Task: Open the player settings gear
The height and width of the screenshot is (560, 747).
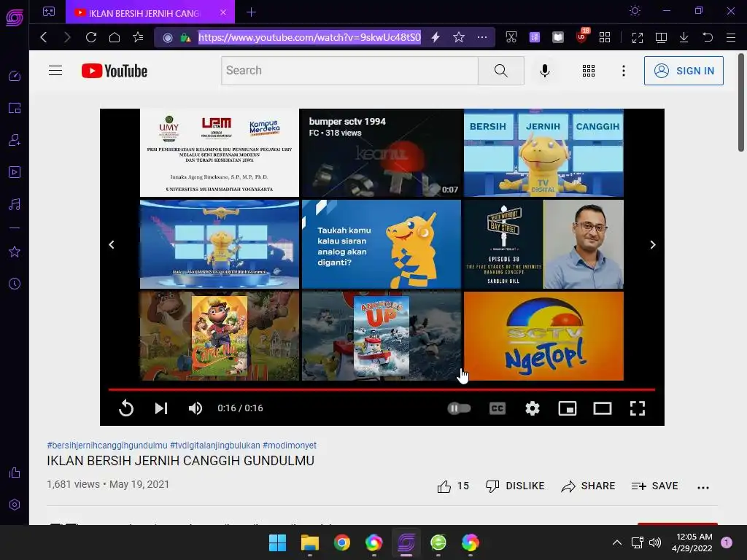Action: point(532,408)
